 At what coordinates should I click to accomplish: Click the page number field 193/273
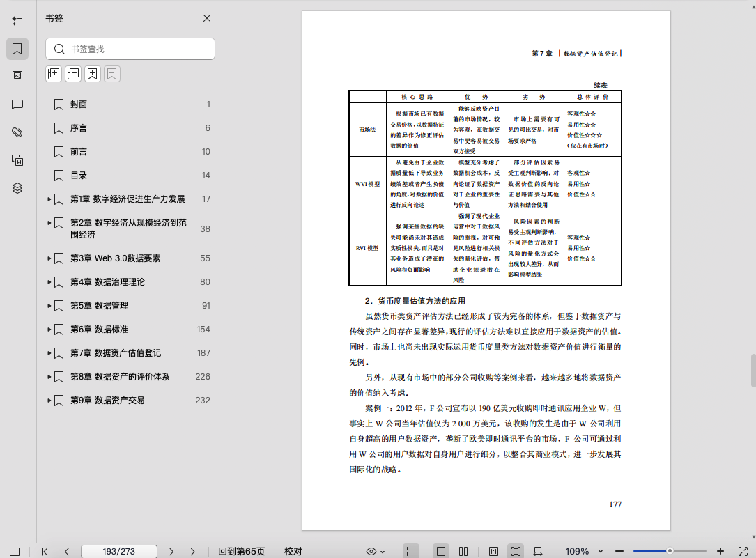coord(119,551)
